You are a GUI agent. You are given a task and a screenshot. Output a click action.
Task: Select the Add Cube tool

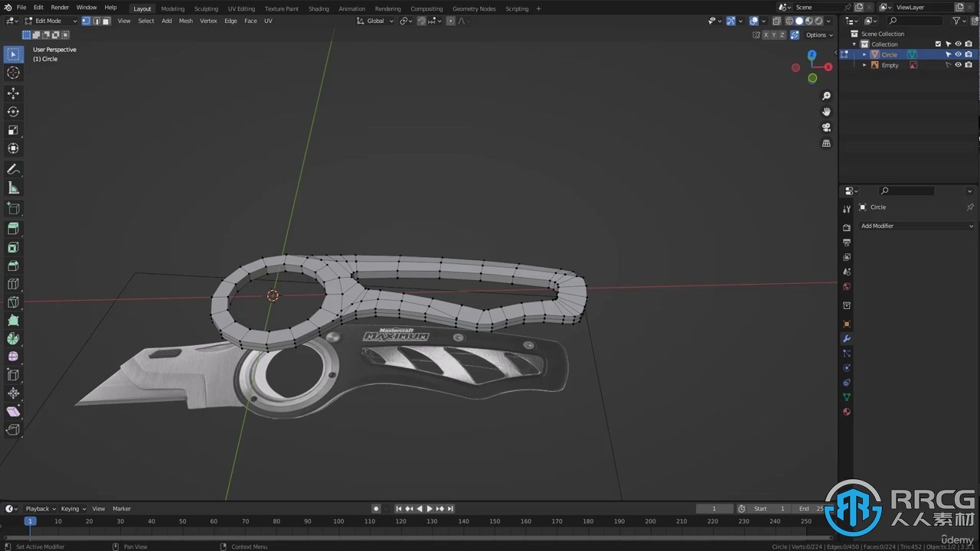tap(13, 208)
